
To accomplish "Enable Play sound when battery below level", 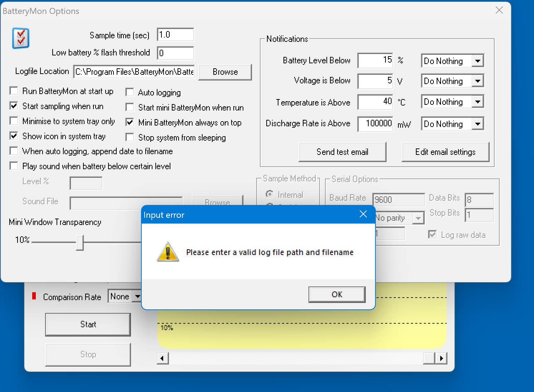I will pyautogui.click(x=14, y=166).
